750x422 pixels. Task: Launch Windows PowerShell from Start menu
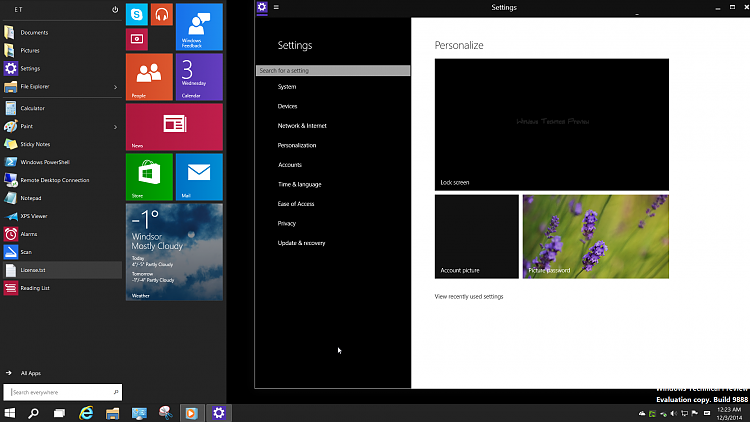62,162
